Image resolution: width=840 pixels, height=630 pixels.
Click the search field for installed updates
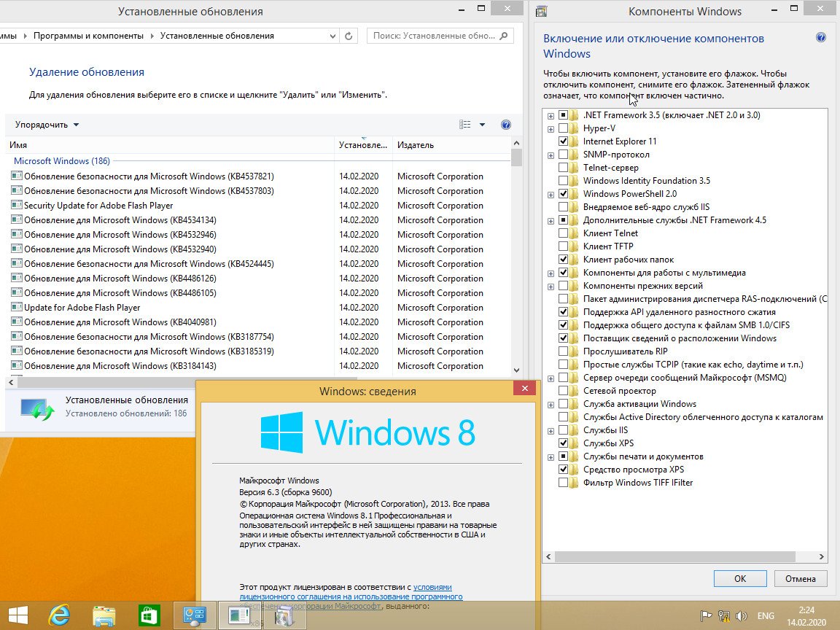tap(434, 36)
